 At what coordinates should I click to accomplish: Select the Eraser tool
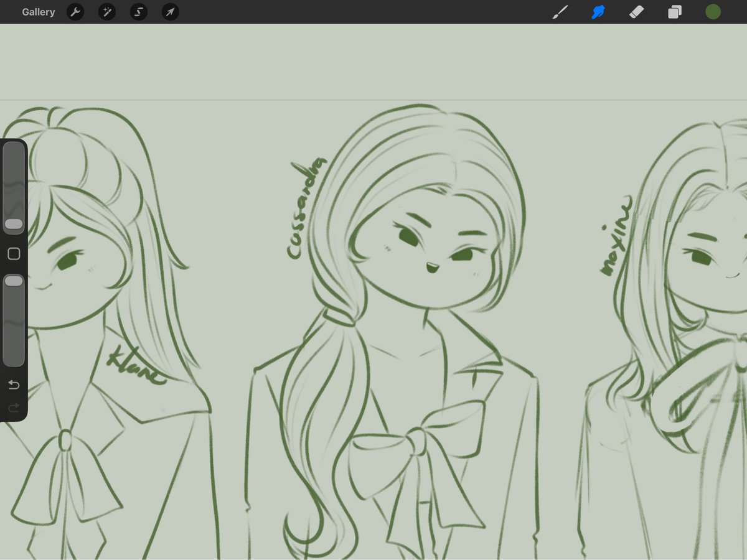pyautogui.click(x=636, y=12)
